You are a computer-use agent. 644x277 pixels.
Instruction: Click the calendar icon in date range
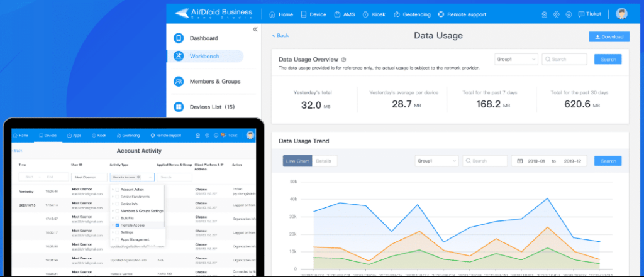(519, 161)
